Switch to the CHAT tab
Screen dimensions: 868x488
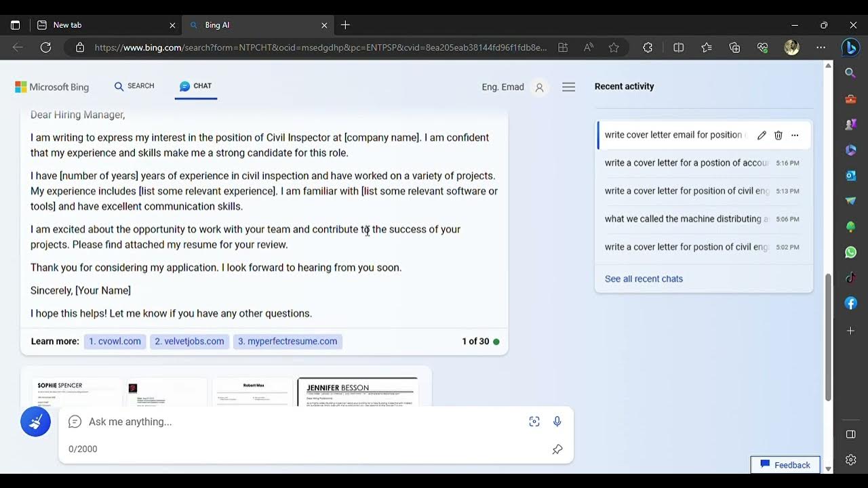pos(196,86)
